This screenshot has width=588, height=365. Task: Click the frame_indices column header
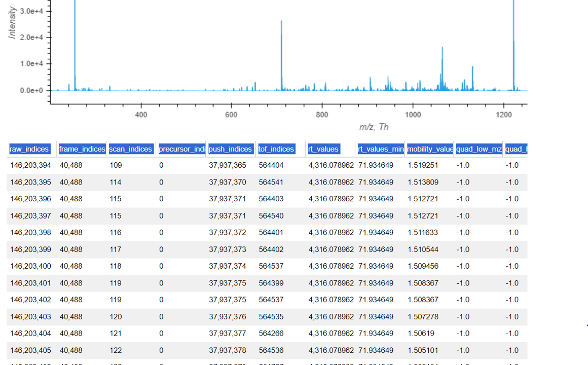(82, 149)
